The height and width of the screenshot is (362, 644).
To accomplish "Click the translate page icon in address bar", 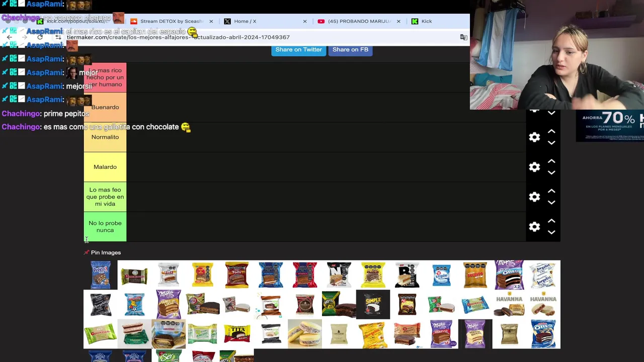I will 463,37.
